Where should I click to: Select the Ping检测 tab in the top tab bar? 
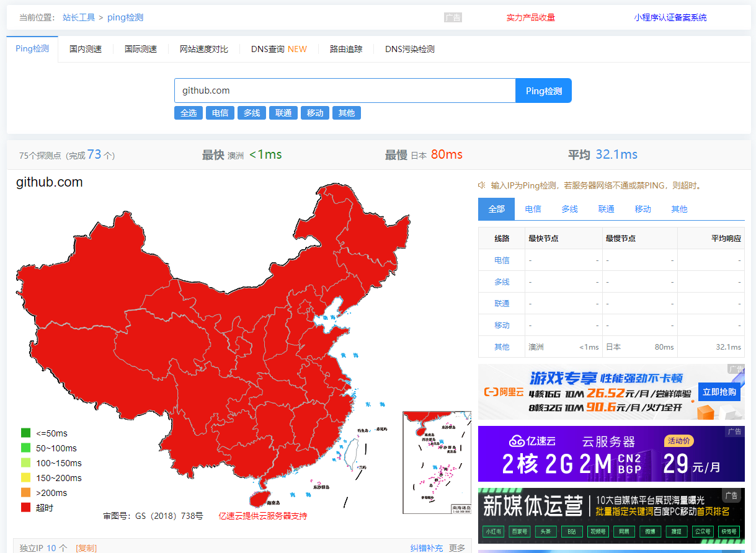32,49
